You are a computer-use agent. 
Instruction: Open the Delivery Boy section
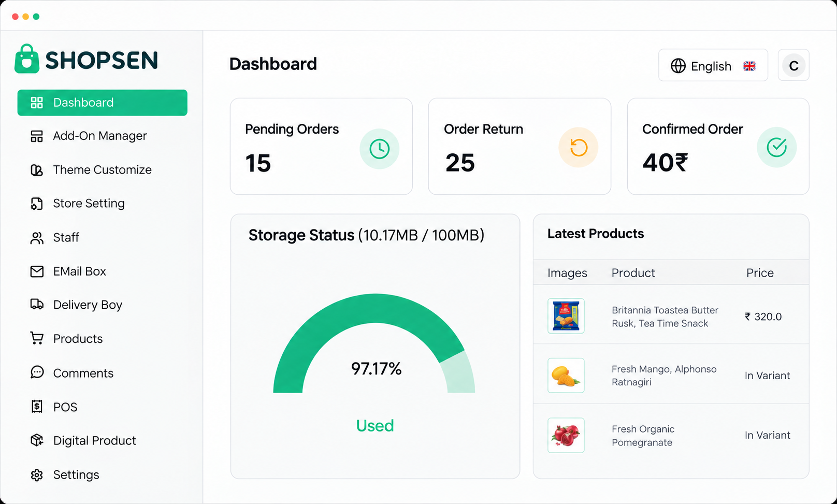point(103,305)
